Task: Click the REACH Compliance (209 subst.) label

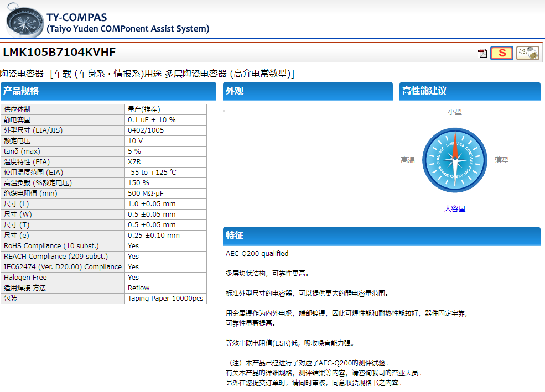Action: tap(56, 256)
